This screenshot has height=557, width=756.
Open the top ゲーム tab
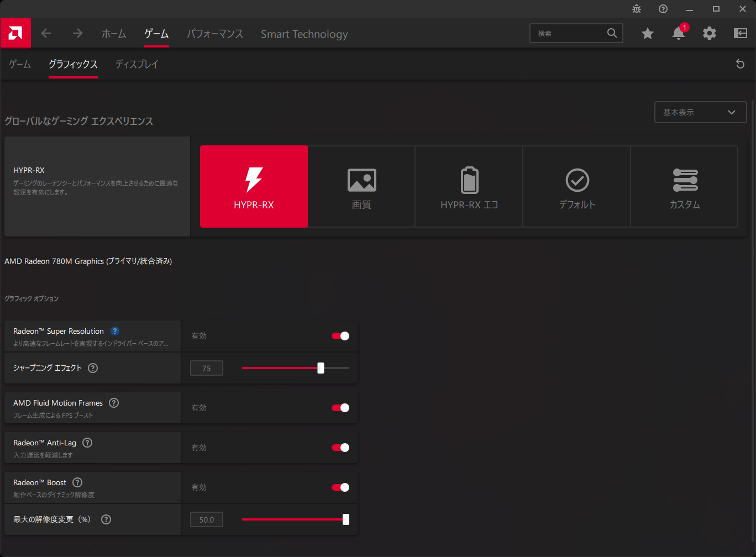pyautogui.click(x=156, y=34)
